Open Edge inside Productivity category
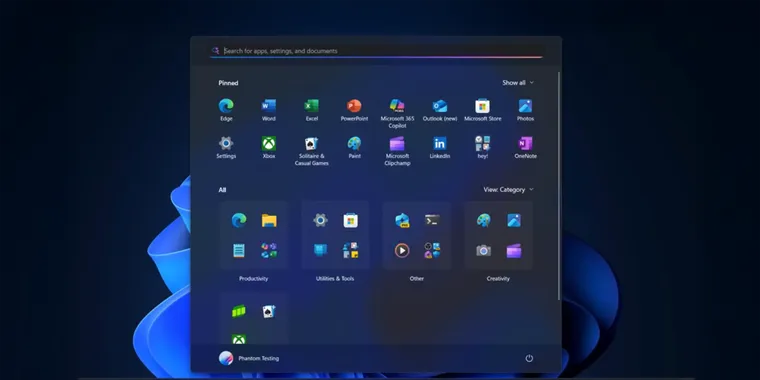The image size is (760, 380). click(x=238, y=221)
